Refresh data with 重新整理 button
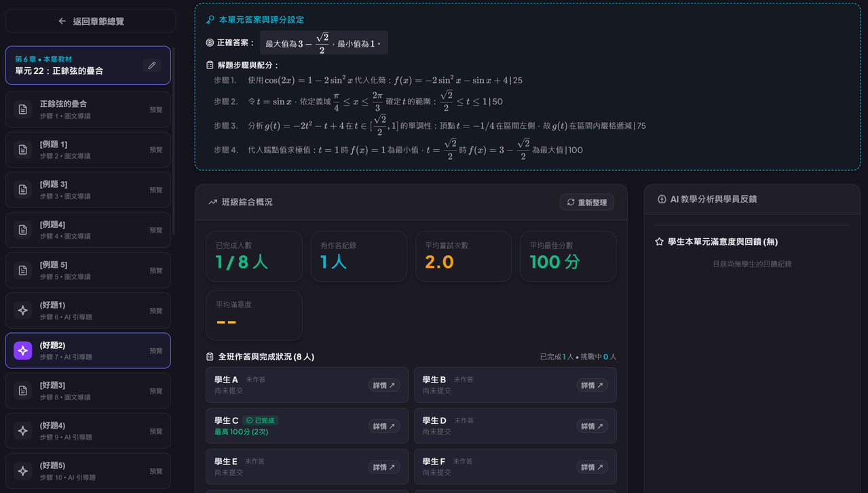868x493 pixels. click(x=587, y=202)
